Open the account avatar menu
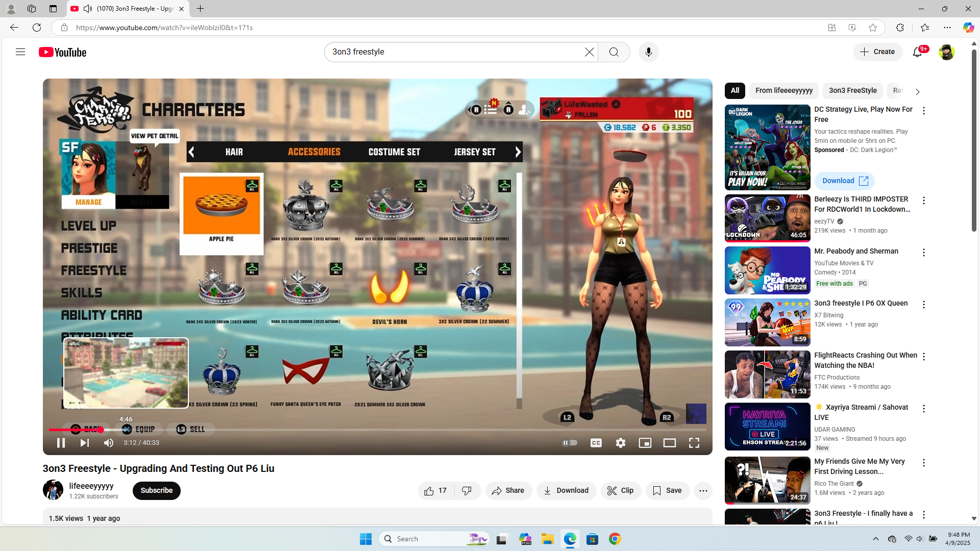Screen dimensions: 980x551 click(x=946, y=52)
